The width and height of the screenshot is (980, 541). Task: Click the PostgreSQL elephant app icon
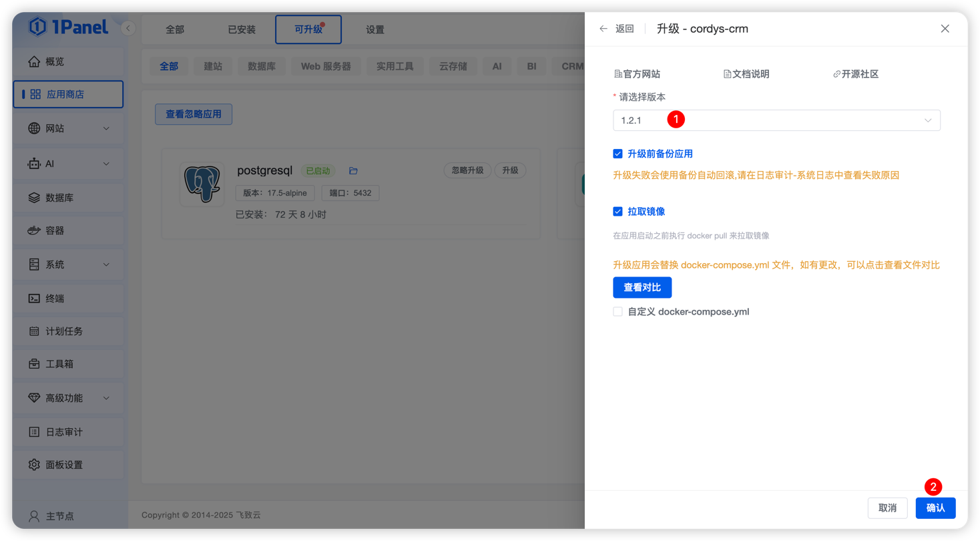click(202, 184)
